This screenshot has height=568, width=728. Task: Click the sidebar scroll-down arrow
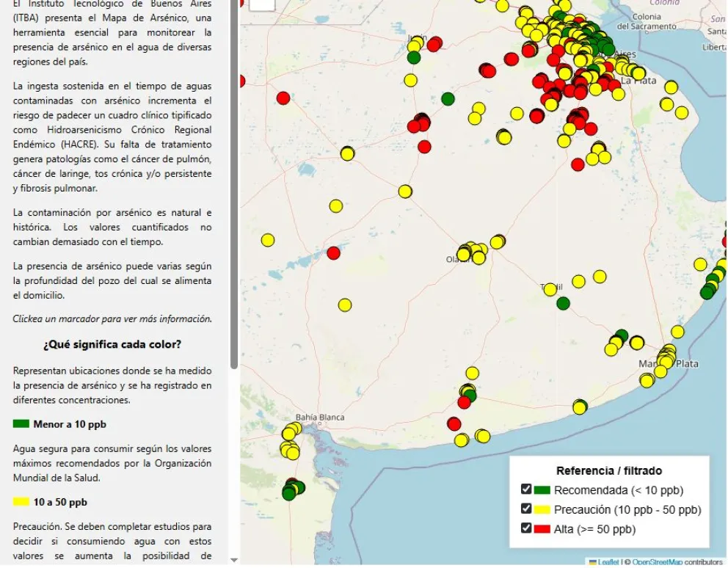click(x=234, y=561)
